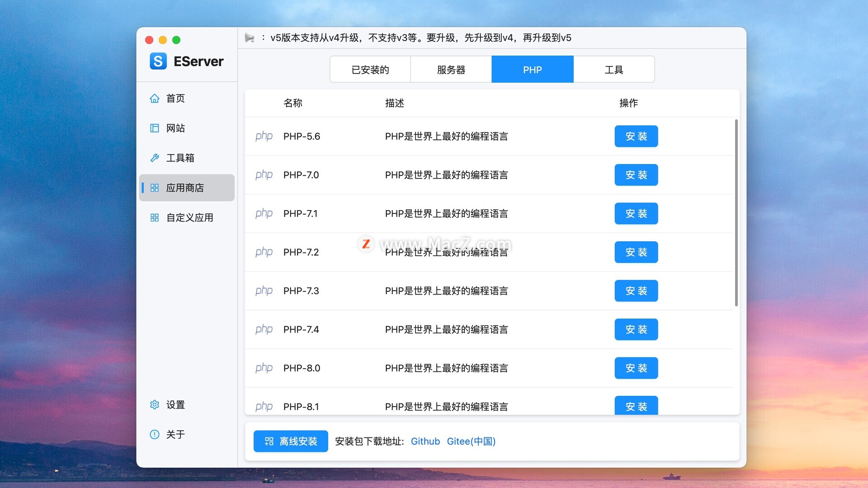Open the 自定义应用 sidebar icon
The width and height of the screenshot is (868, 488).
[x=155, y=218]
